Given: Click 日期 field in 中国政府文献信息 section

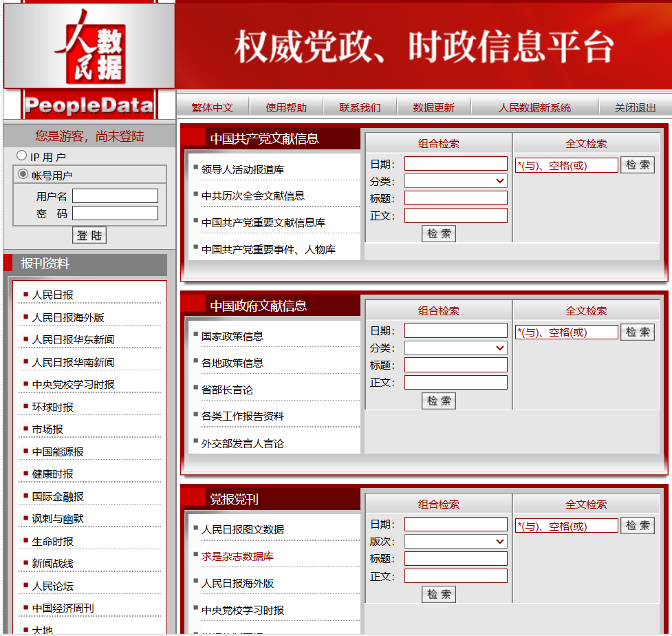Looking at the screenshot, I should [x=456, y=330].
